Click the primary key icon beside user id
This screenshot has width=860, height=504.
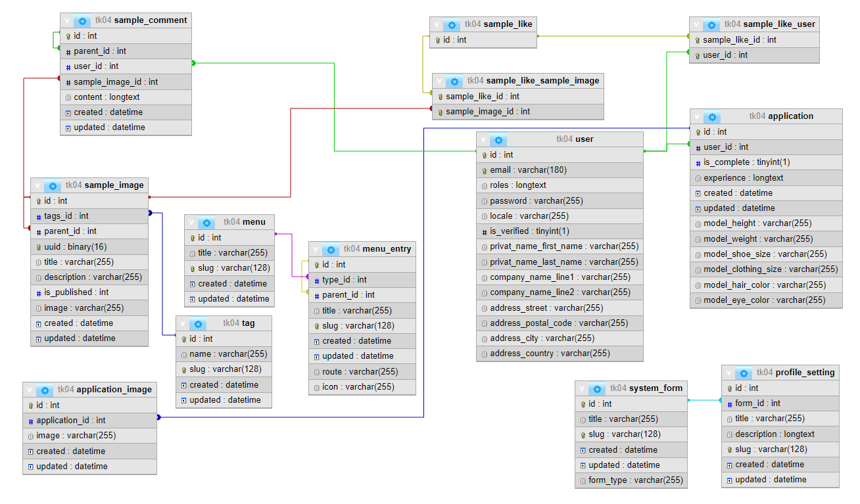click(485, 155)
